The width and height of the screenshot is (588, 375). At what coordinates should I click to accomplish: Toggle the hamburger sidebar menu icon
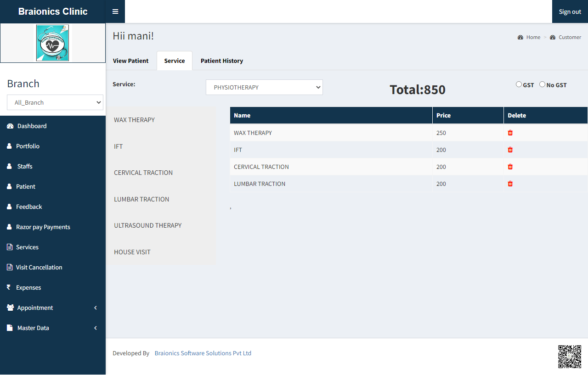coord(115,11)
